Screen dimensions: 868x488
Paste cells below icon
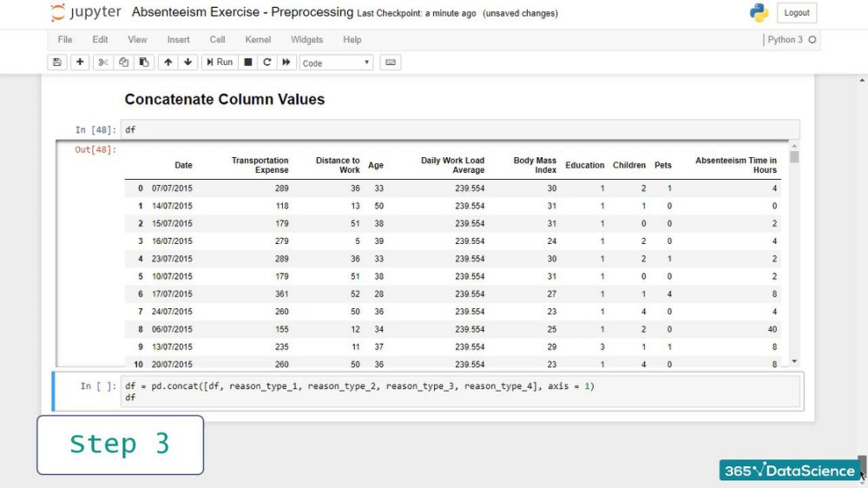pyautogui.click(x=144, y=62)
